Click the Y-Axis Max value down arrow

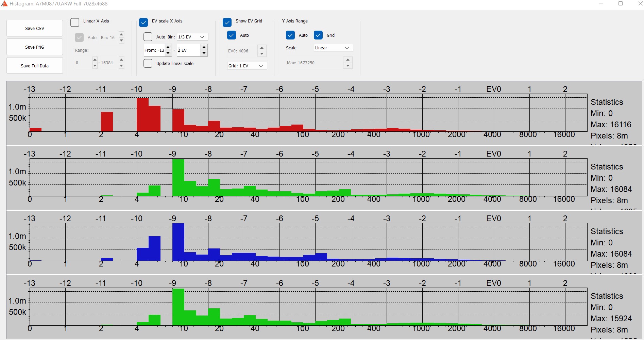point(348,66)
